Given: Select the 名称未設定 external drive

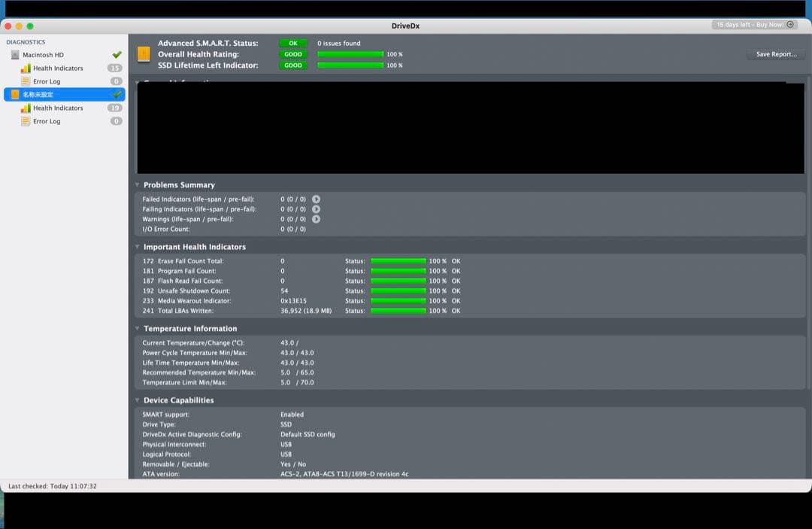Looking at the screenshot, I should pyautogui.click(x=64, y=94).
